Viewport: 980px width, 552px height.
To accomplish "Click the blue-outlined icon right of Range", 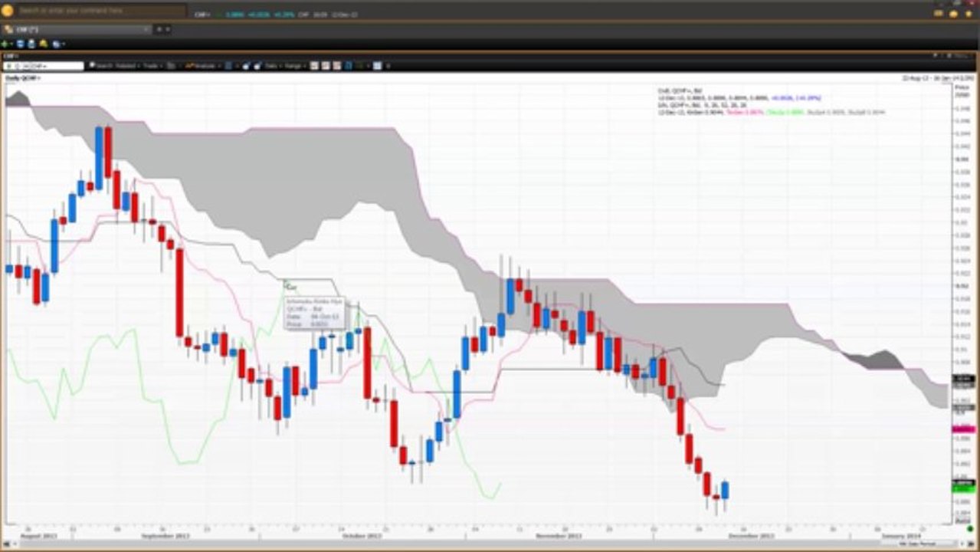I will pos(348,66).
